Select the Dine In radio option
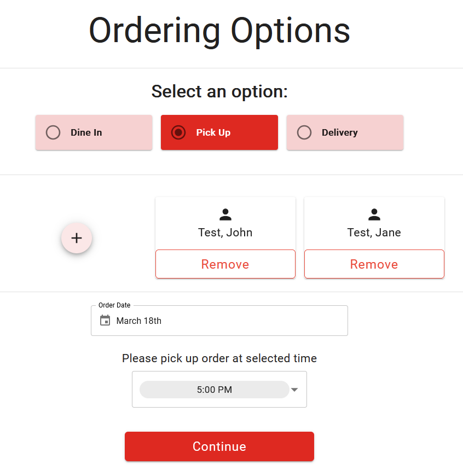Screen dimensions: 463x476 pyautogui.click(x=53, y=132)
